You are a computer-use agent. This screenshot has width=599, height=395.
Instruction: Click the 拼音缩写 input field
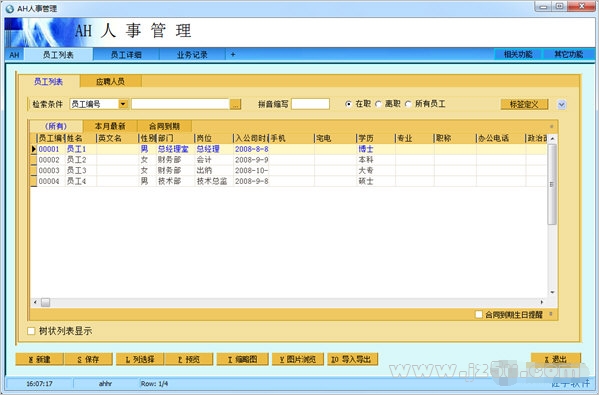coord(310,104)
